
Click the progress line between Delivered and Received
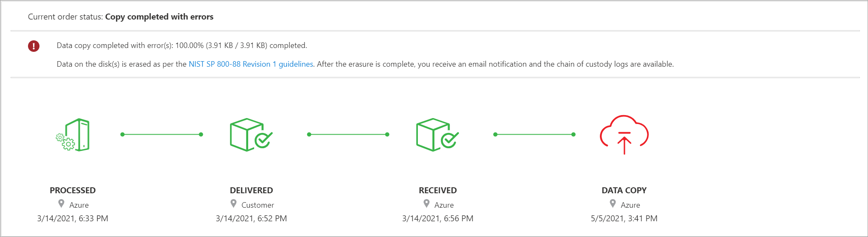tap(348, 135)
